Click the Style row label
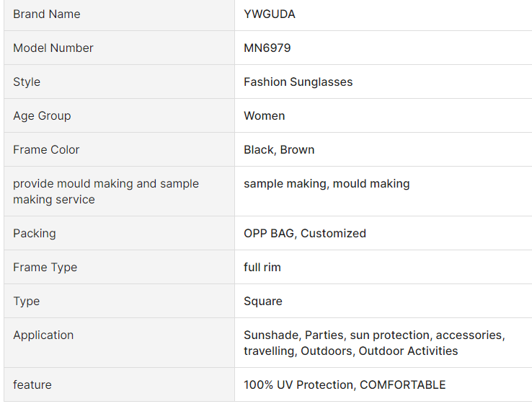 pyautogui.click(x=27, y=82)
